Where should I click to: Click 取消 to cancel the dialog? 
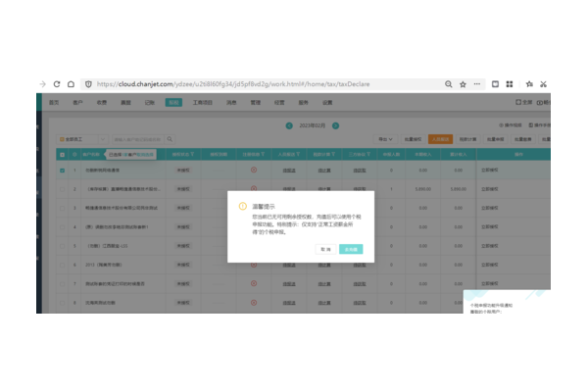324,249
